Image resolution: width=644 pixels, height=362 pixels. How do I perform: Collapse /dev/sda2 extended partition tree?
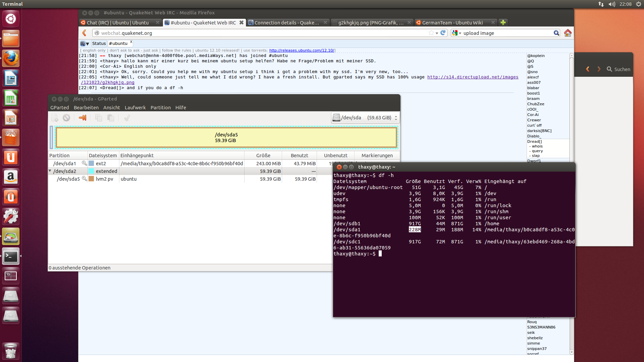[50, 171]
